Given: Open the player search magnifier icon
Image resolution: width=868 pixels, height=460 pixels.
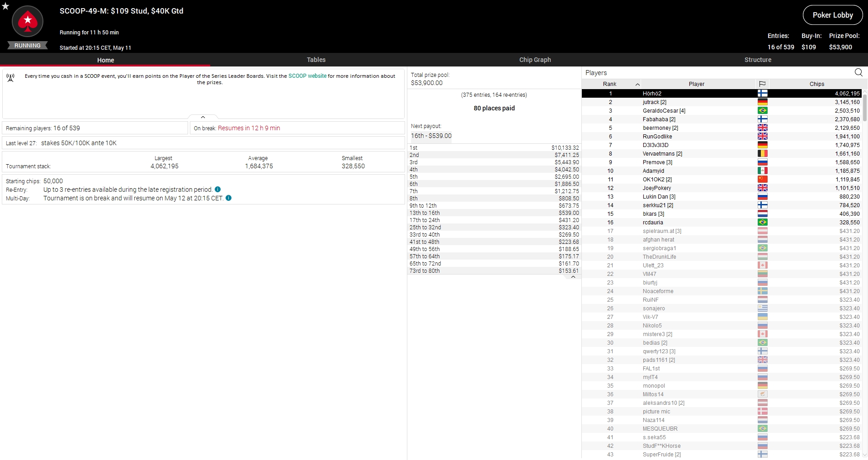Looking at the screenshot, I should (859, 72).
